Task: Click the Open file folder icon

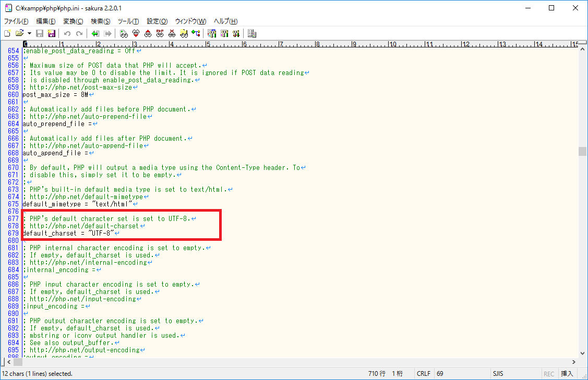Action: click(20, 33)
